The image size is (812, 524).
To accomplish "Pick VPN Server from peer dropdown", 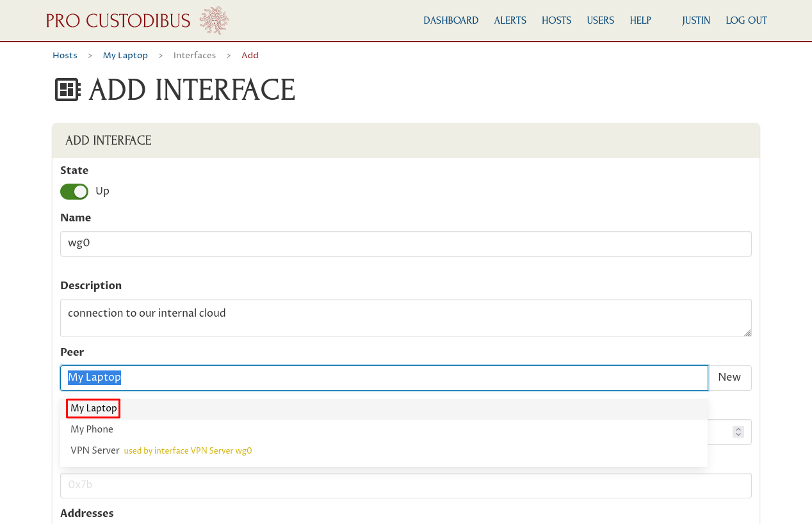I will coord(384,451).
